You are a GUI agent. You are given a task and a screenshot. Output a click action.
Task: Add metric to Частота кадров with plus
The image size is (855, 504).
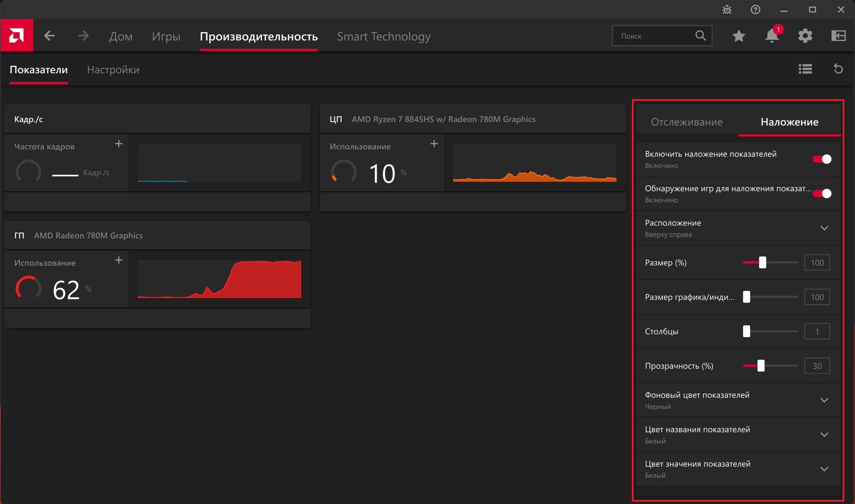click(x=119, y=144)
